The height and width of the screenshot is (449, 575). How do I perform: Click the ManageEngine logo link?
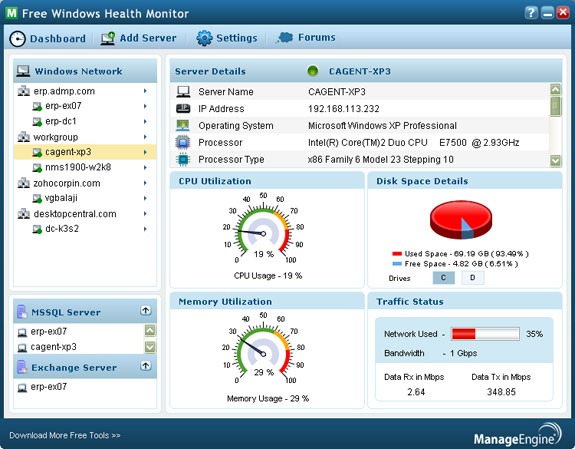click(x=517, y=435)
